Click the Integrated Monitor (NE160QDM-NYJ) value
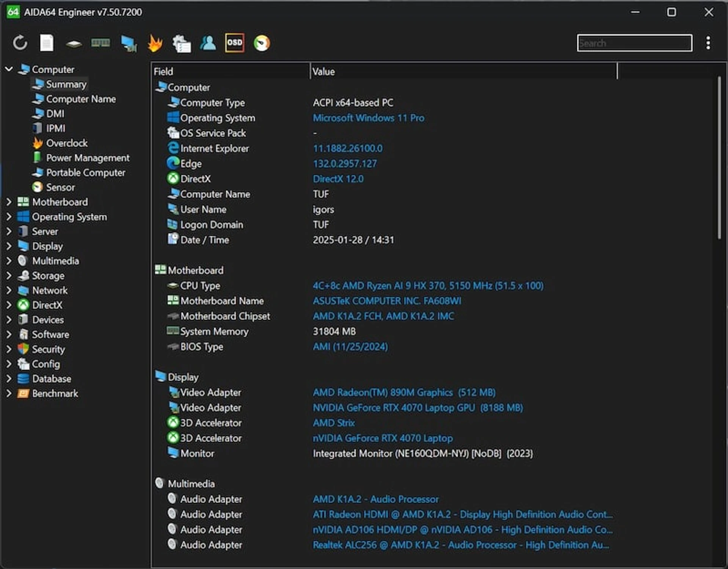Image resolution: width=728 pixels, height=569 pixels. click(x=422, y=453)
